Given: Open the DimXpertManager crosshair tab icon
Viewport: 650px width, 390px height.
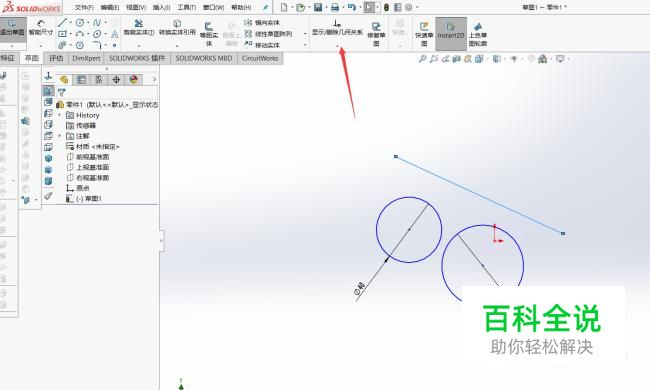Looking at the screenshot, I should (x=116, y=80).
